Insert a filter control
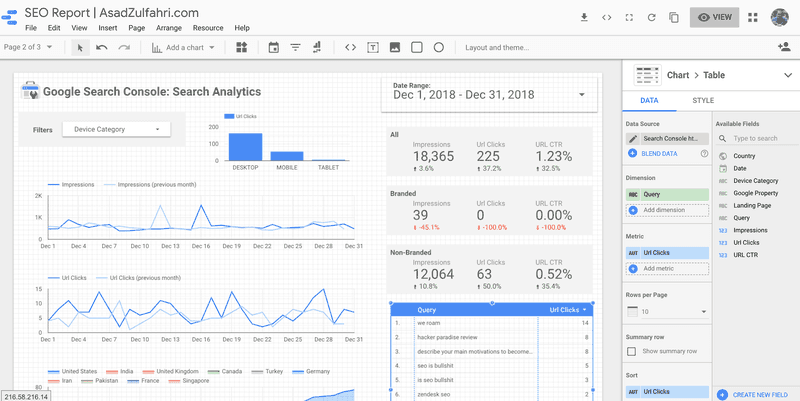 pos(295,47)
